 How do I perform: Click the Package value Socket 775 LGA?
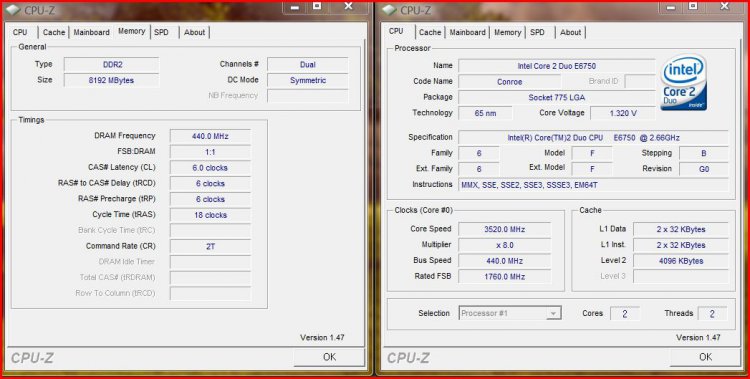tap(556, 98)
